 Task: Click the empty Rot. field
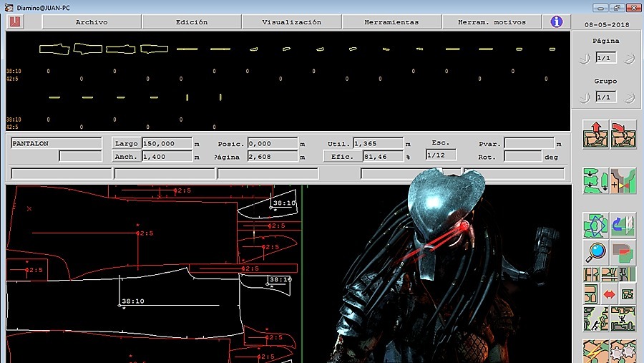523,157
